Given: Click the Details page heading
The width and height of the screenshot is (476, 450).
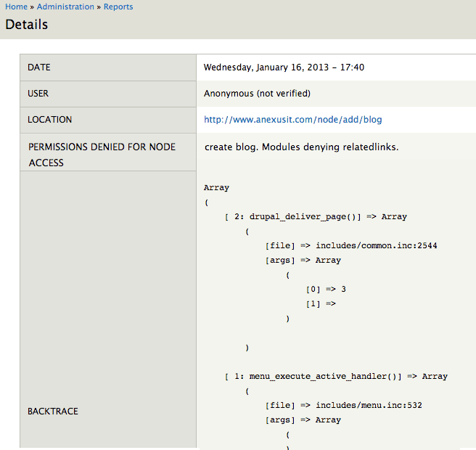Looking at the screenshot, I should 27,25.
